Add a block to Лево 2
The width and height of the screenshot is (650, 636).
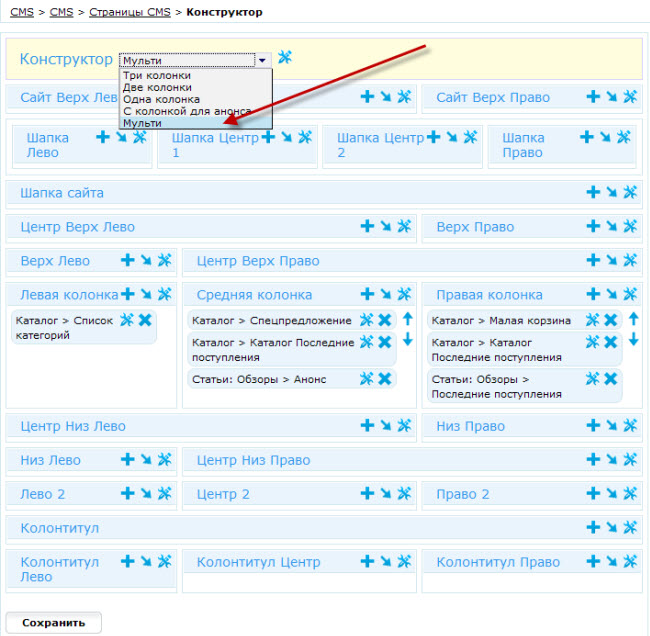tap(128, 493)
